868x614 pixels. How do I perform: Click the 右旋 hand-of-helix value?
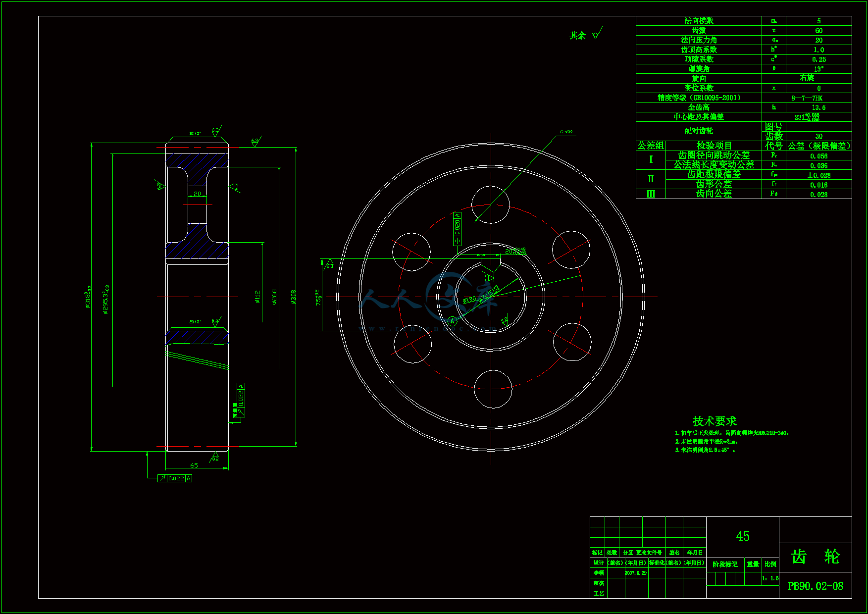[807, 78]
